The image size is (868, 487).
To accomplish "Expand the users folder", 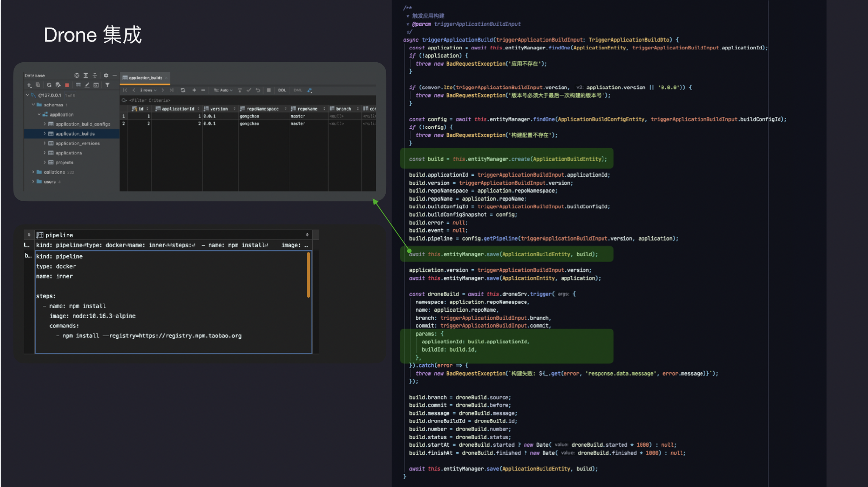I will click(33, 182).
